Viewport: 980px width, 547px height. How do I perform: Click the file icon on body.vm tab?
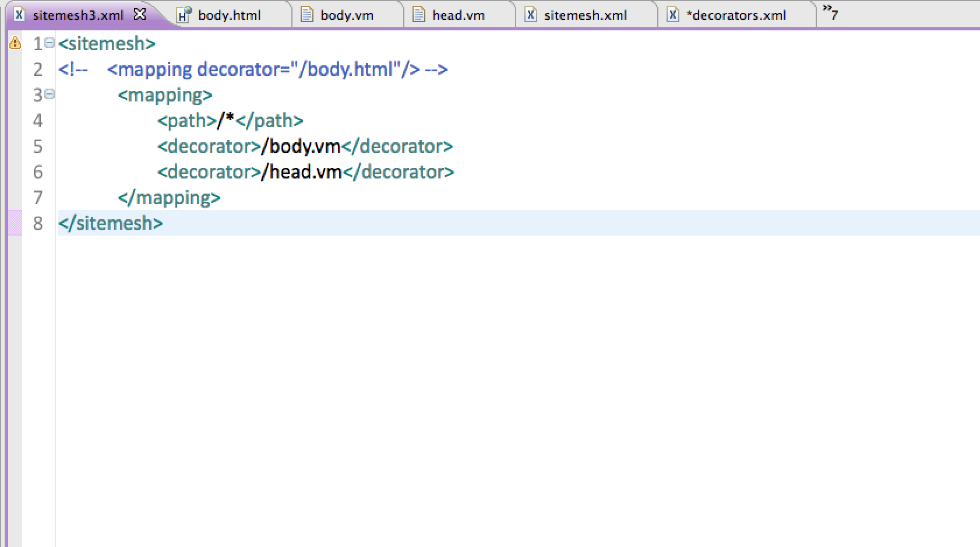(x=306, y=15)
